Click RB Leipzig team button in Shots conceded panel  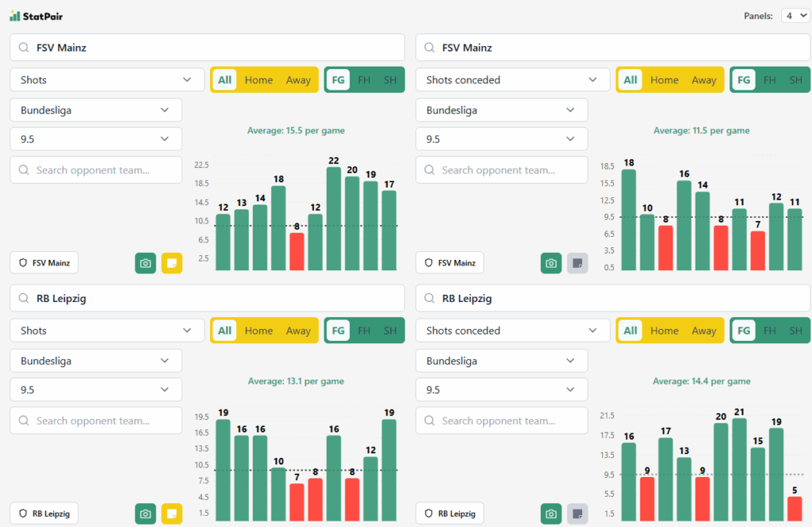pos(450,514)
